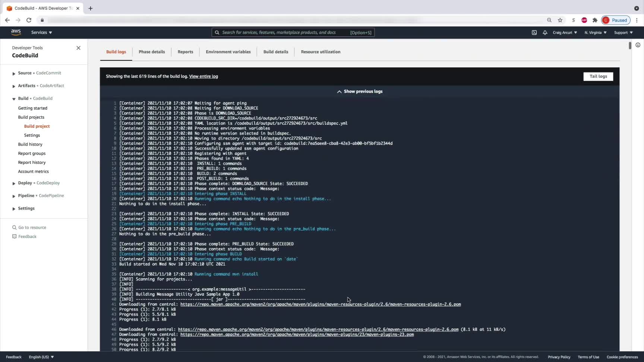Screen dimensions: 644x362
Task: Click the View entire log link
Action: (x=203, y=76)
